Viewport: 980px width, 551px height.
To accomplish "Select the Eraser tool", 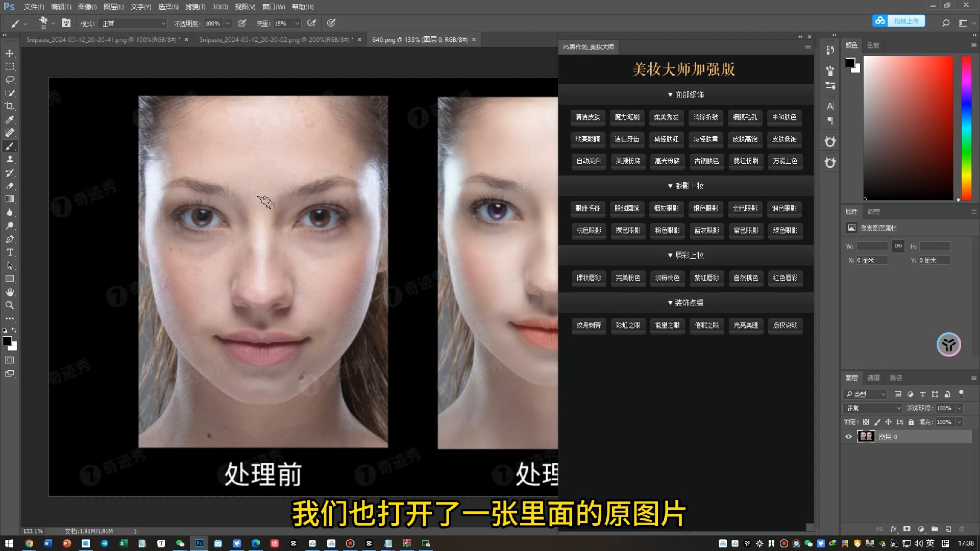I will pos(10,186).
